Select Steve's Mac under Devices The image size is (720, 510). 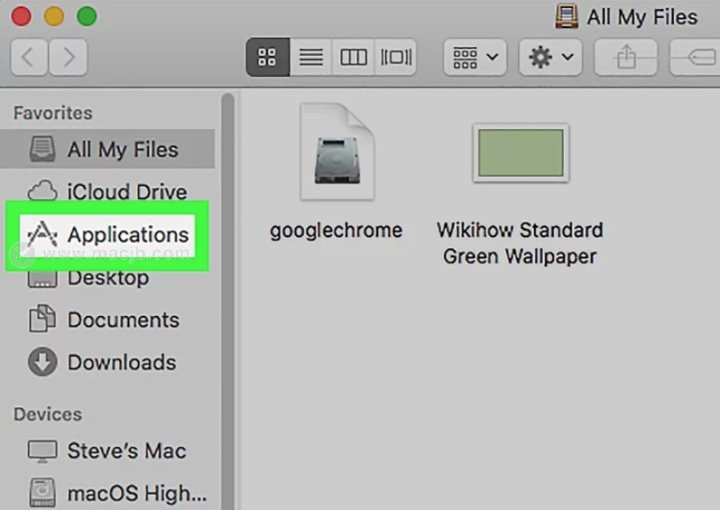(107, 450)
